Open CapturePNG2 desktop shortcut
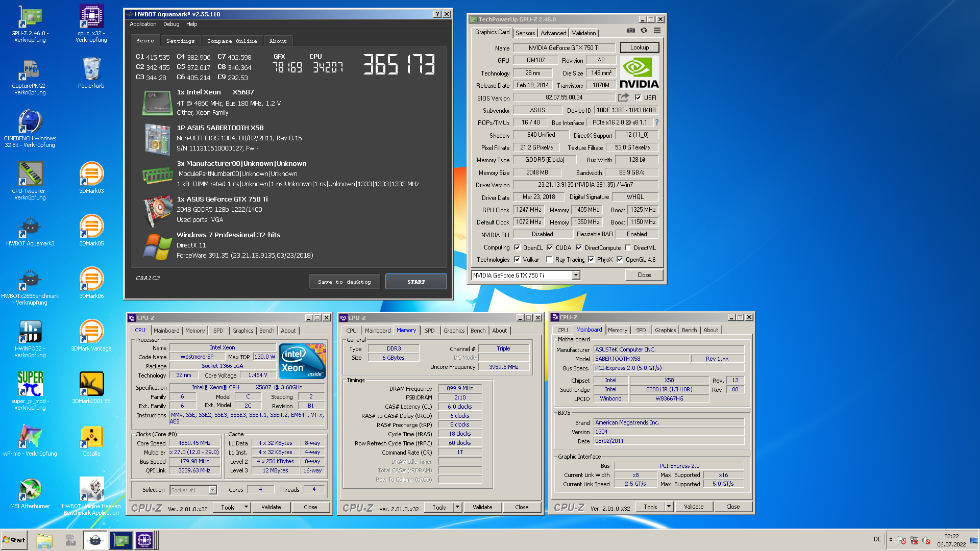The image size is (980, 551). pos(30,77)
